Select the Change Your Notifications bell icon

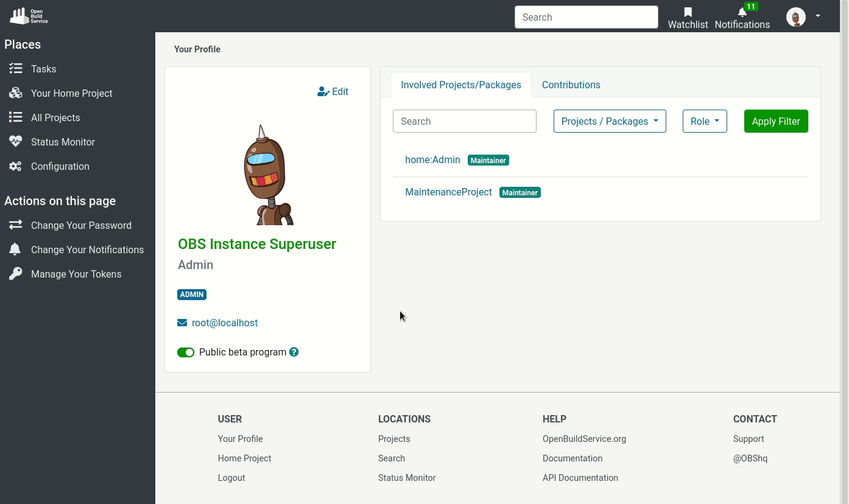[16, 250]
